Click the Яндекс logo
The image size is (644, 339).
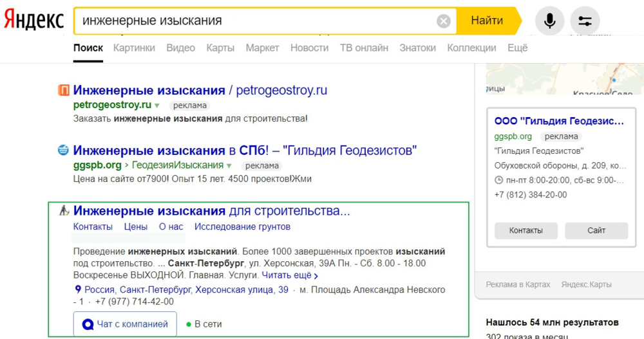pos(33,20)
